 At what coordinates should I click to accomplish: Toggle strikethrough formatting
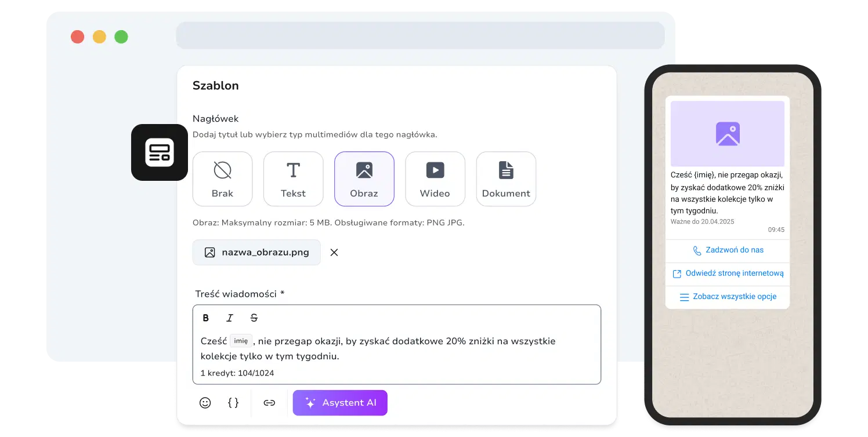(x=254, y=318)
